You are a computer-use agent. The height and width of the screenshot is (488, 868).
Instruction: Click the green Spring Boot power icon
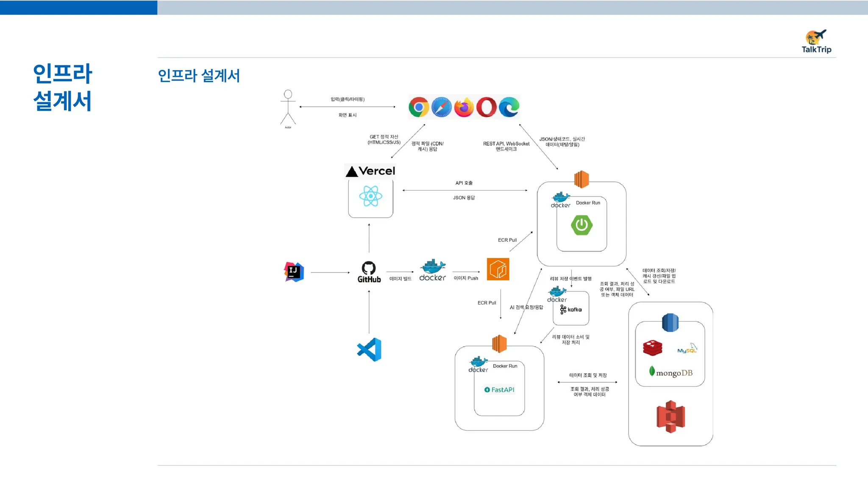pyautogui.click(x=581, y=225)
